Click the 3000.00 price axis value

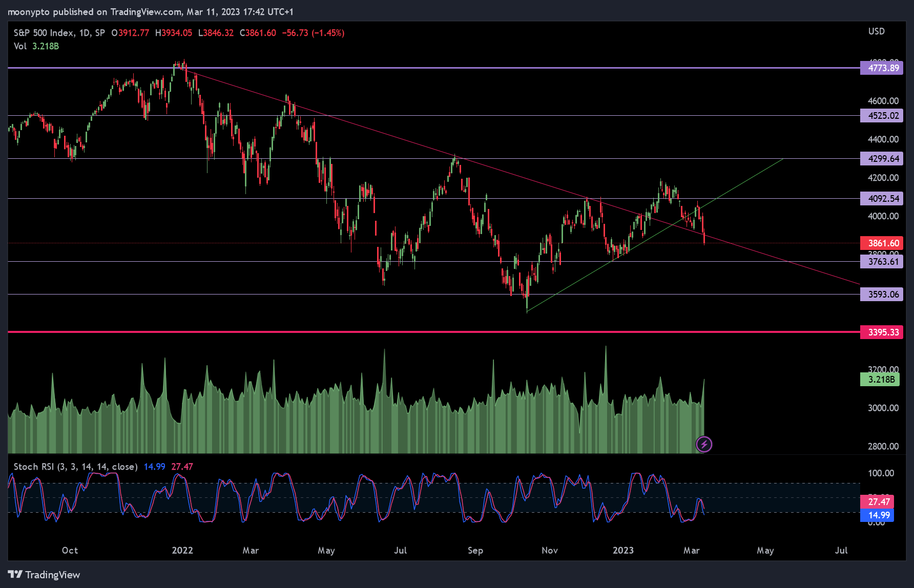click(883, 408)
